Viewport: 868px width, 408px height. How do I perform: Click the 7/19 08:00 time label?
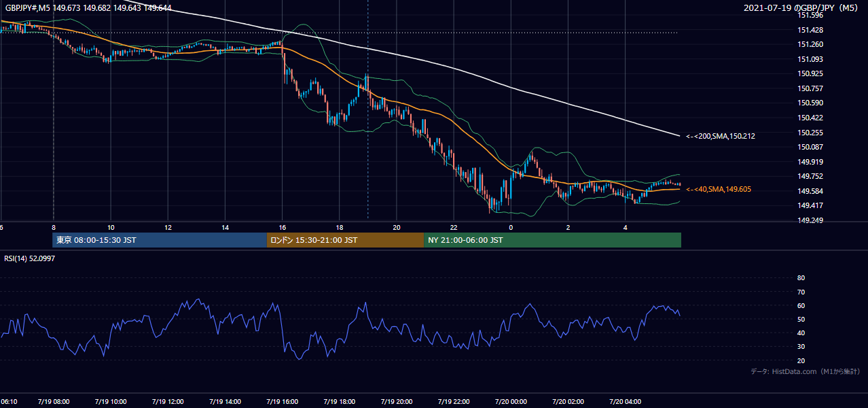53,401
